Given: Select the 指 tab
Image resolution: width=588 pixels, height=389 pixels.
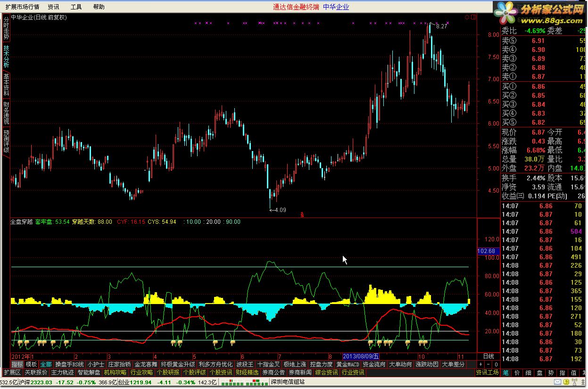Looking at the screenshot, I should (x=563, y=372).
